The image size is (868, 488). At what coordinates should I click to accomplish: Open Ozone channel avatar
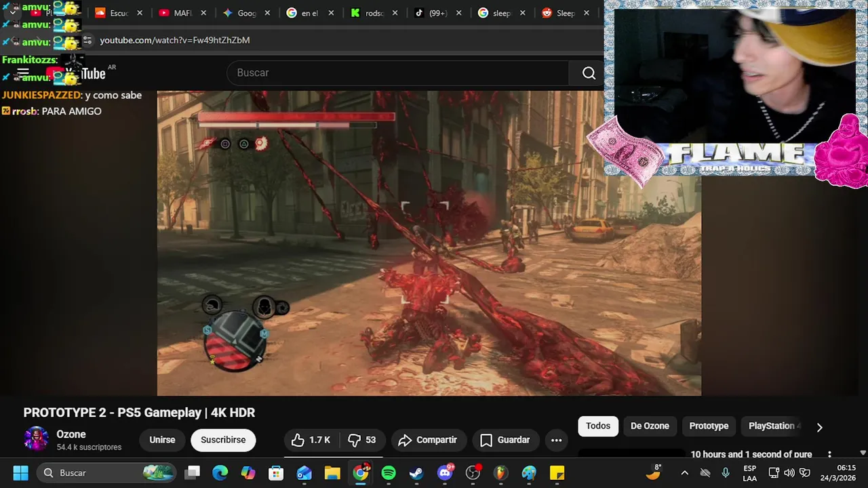[36, 439]
